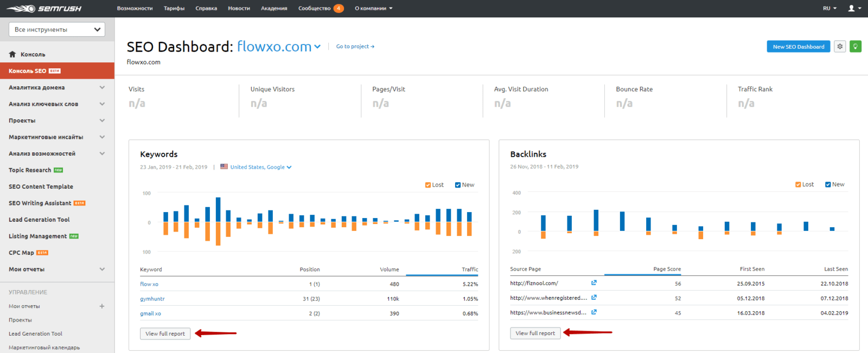Viewport: 868px width, 353px height.
Task: Open United States, Google database dropdown
Action: [x=261, y=167]
